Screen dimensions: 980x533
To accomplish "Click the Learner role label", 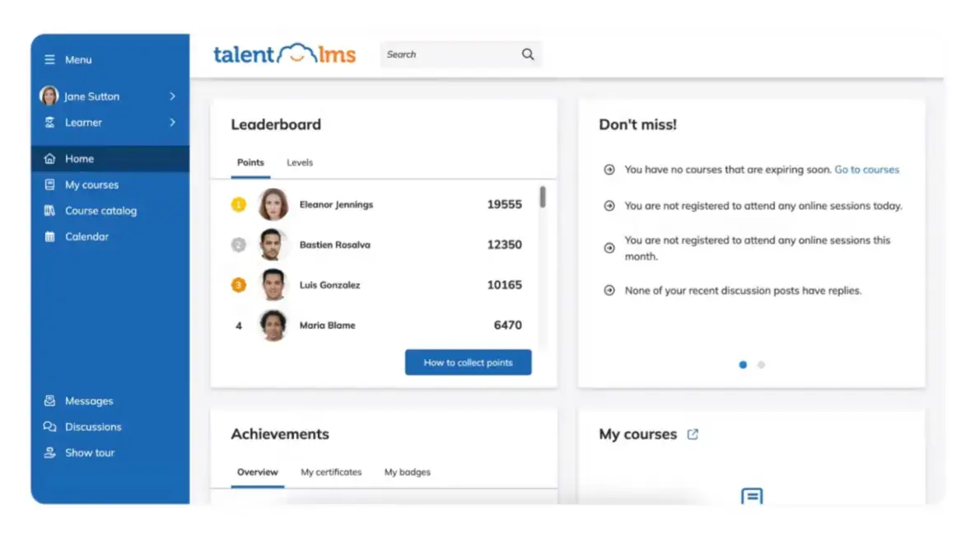I will [83, 123].
